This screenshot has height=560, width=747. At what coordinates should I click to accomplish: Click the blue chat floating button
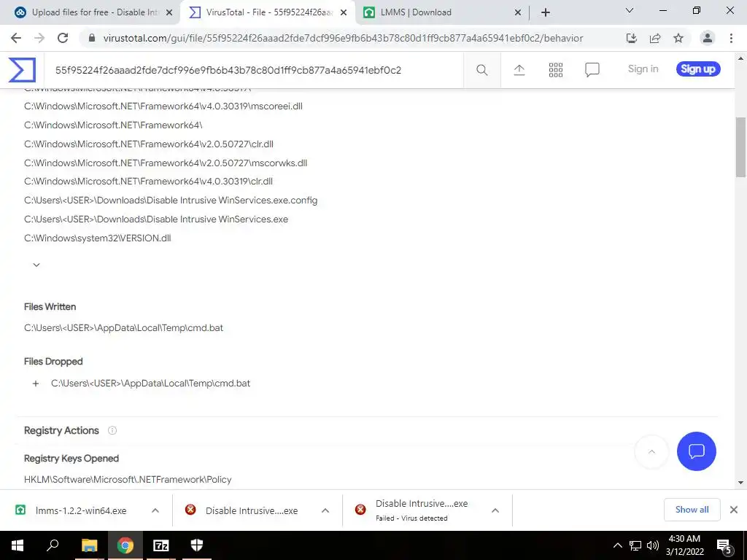point(696,451)
